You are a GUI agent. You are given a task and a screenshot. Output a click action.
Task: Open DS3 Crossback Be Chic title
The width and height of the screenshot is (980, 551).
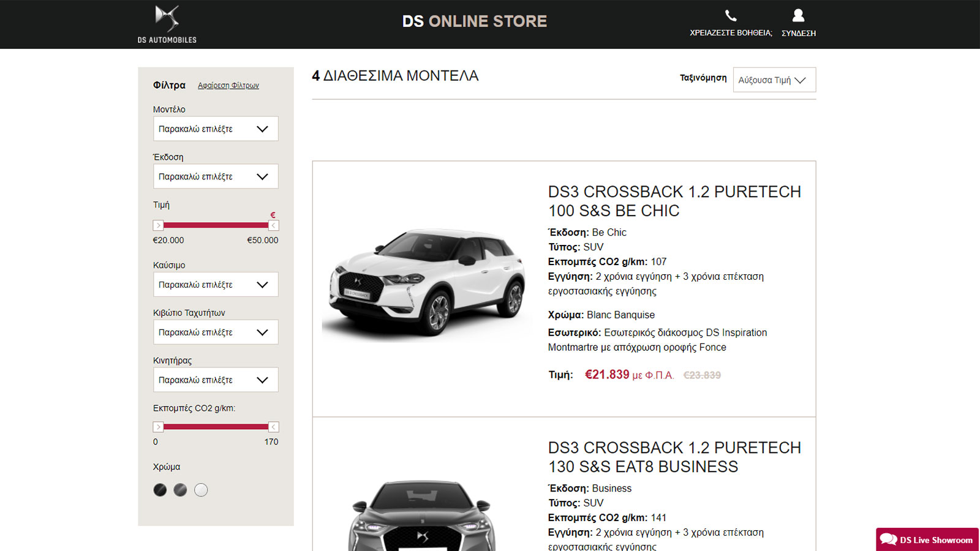(674, 201)
